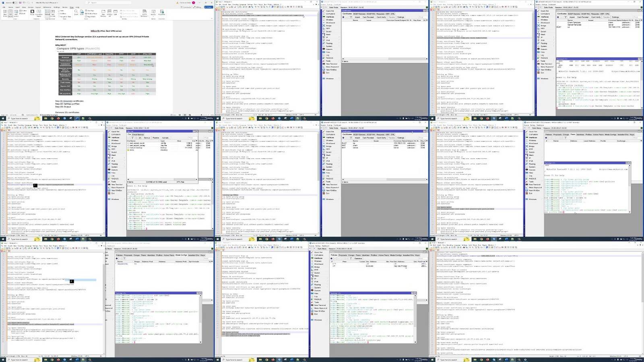
Task: Split the Word document window
Action: coord(115,13)
